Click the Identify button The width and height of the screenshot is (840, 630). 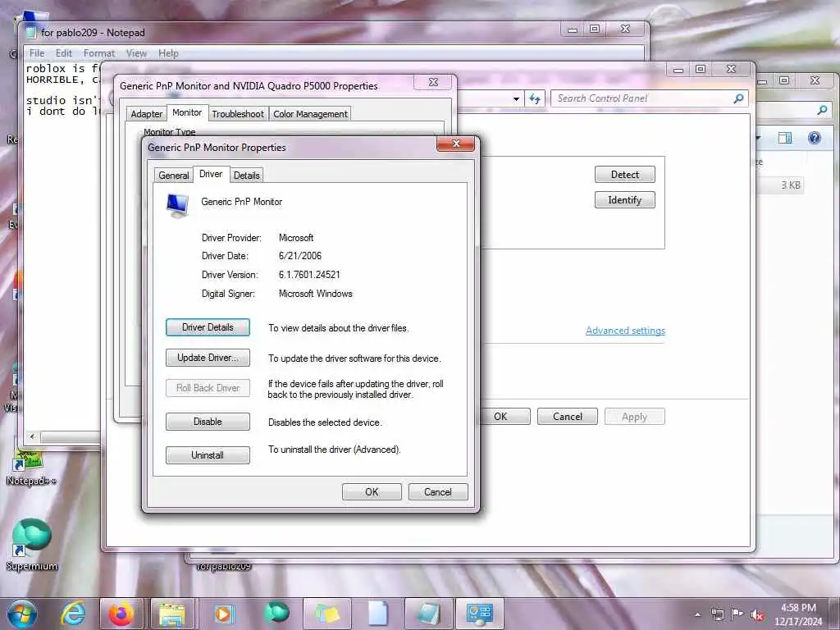click(624, 200)
